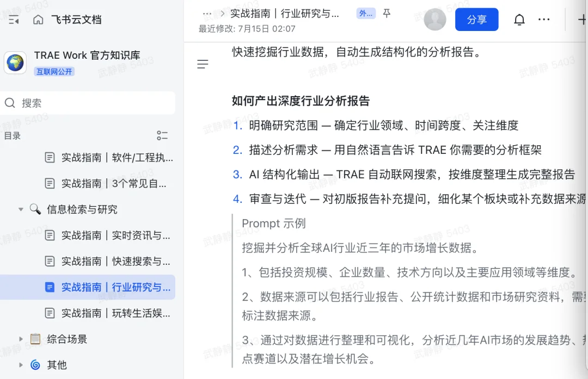
Task: Select the 综合场景 folder
Action: (67, 339)
